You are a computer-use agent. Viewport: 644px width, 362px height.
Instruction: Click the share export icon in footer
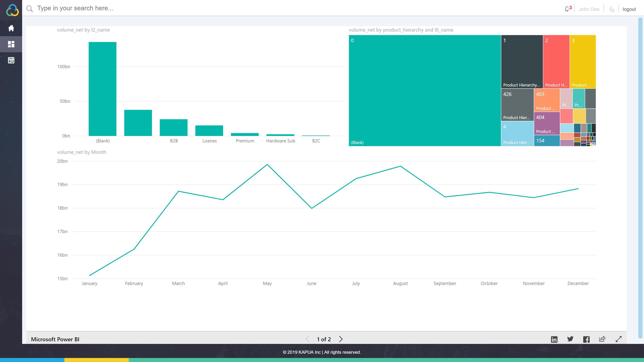602,339
